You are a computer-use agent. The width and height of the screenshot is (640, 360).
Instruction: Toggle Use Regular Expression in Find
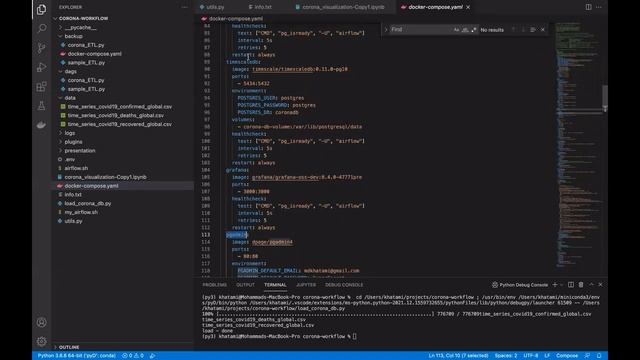click(473, 30)
